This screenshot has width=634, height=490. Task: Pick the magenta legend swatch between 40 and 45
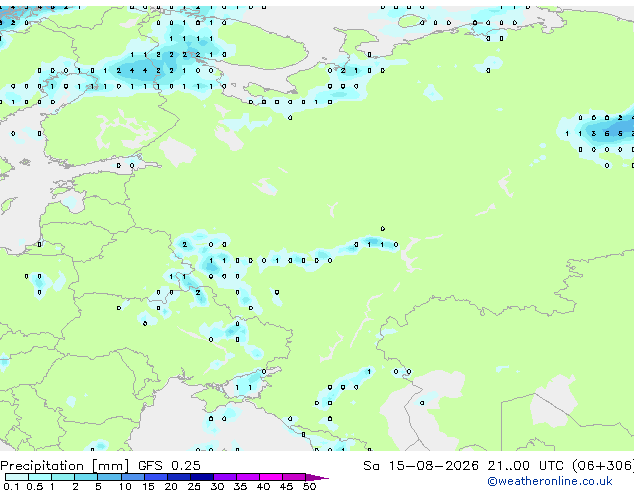[271, 477]
